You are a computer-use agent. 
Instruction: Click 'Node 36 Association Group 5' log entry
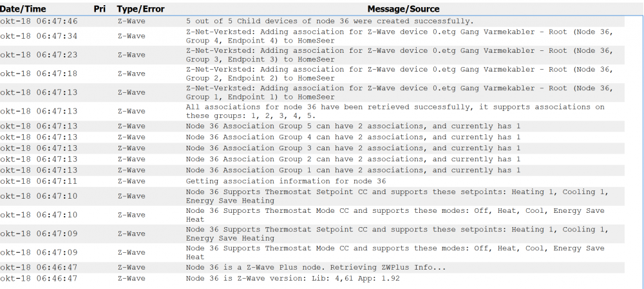click(x=353, y=126)
